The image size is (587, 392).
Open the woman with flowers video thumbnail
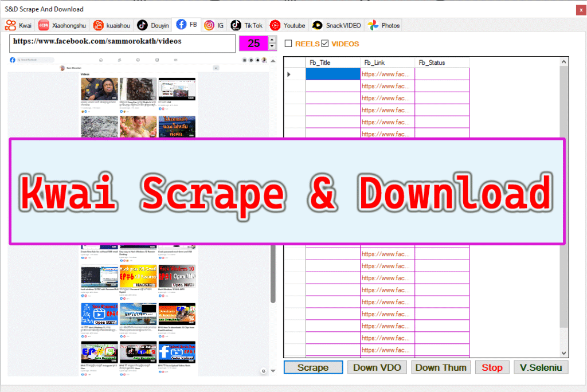tap(138, 127)
